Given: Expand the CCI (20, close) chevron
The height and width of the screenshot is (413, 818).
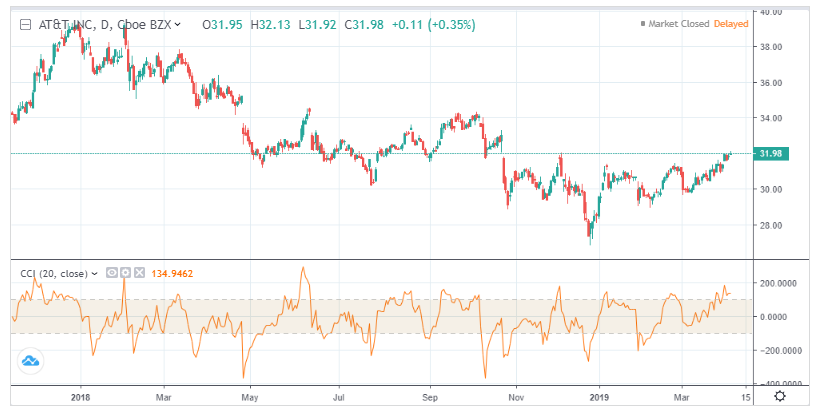Looking at the screenshot, I should coord(95,273).
